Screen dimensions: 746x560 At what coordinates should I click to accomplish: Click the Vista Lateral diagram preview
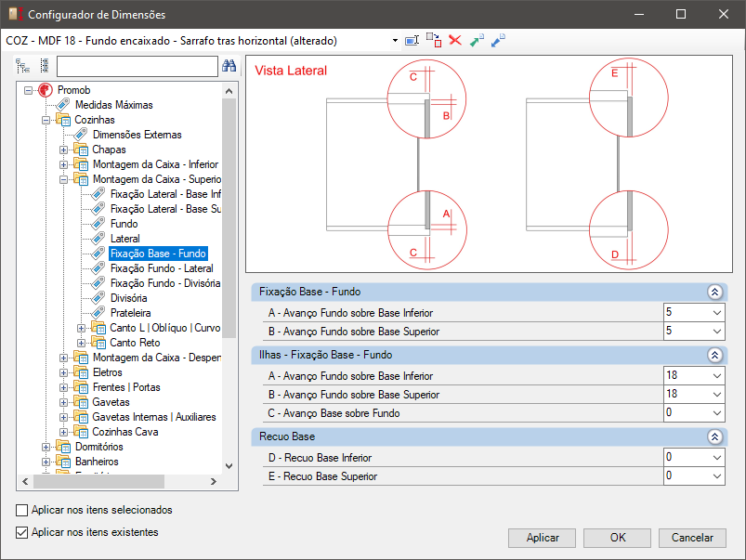coord(489,164)
